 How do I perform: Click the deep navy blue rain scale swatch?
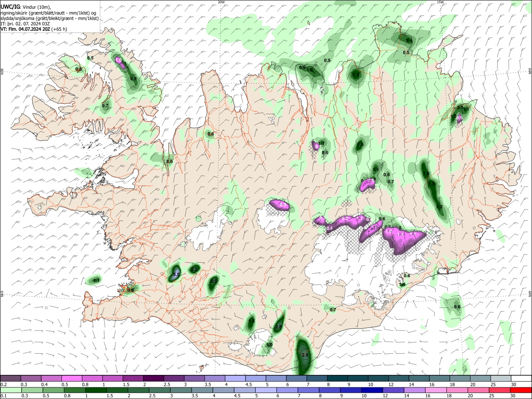tap(372, 390)
